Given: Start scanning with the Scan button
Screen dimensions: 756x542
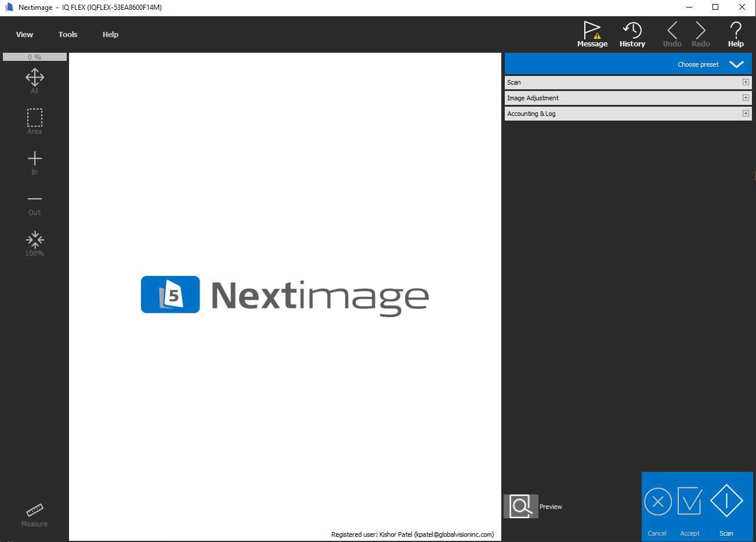Looking at the screenshot, I should click(726, 501).
